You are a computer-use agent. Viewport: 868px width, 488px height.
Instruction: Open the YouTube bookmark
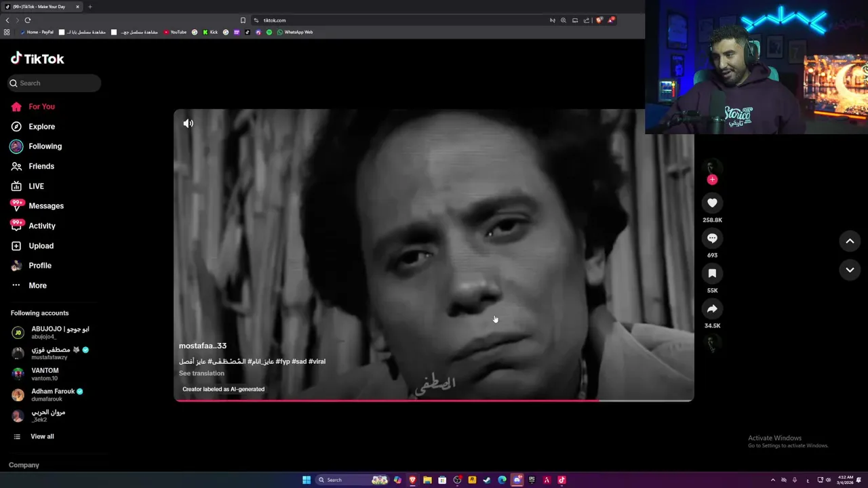click(x=175, y=32)
